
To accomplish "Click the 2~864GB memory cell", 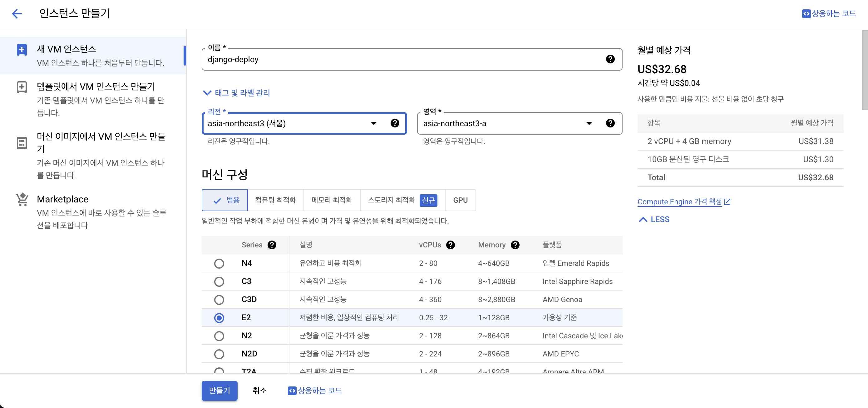I will 494,336.
